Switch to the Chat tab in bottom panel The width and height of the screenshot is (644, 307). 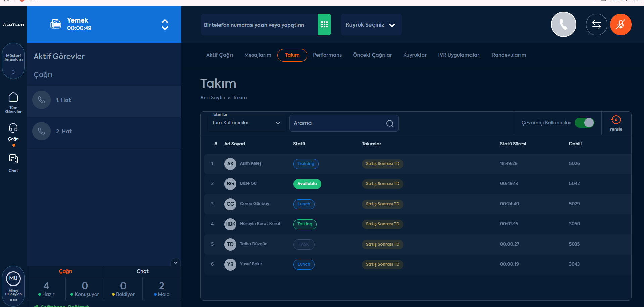(142, 271)
